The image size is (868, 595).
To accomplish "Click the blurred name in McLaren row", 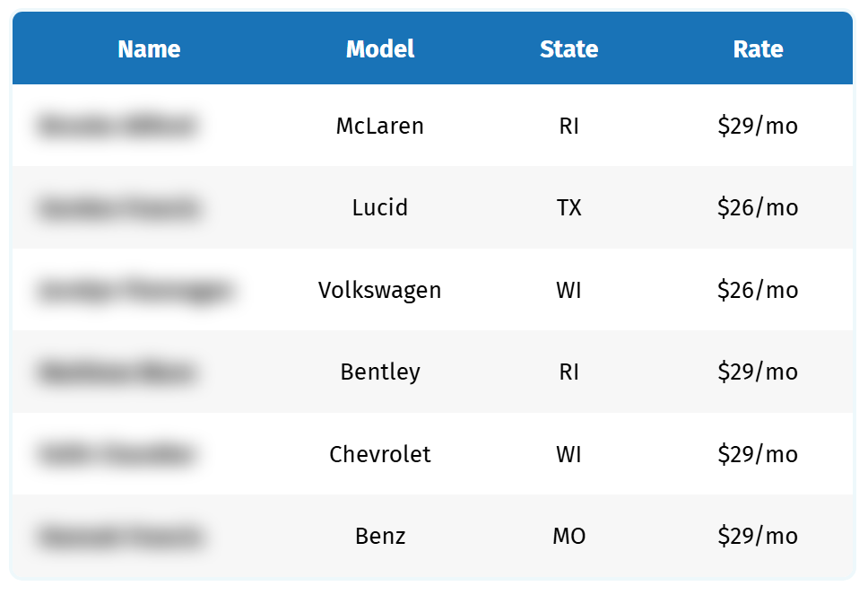I will point(117,126).
